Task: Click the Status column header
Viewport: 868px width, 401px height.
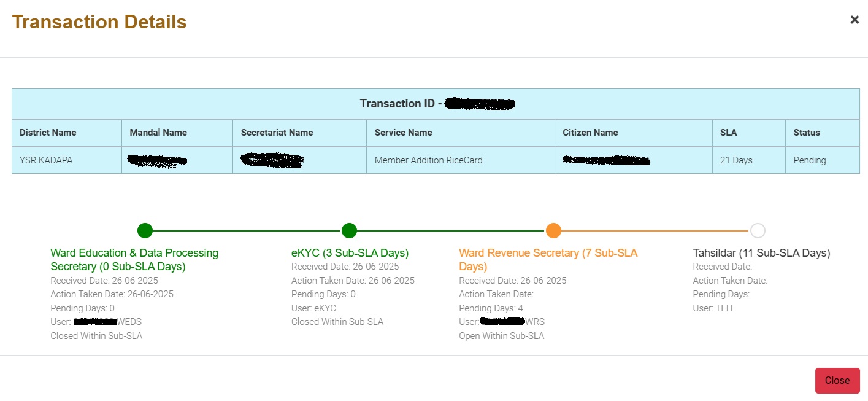Action: pos(806,133)
